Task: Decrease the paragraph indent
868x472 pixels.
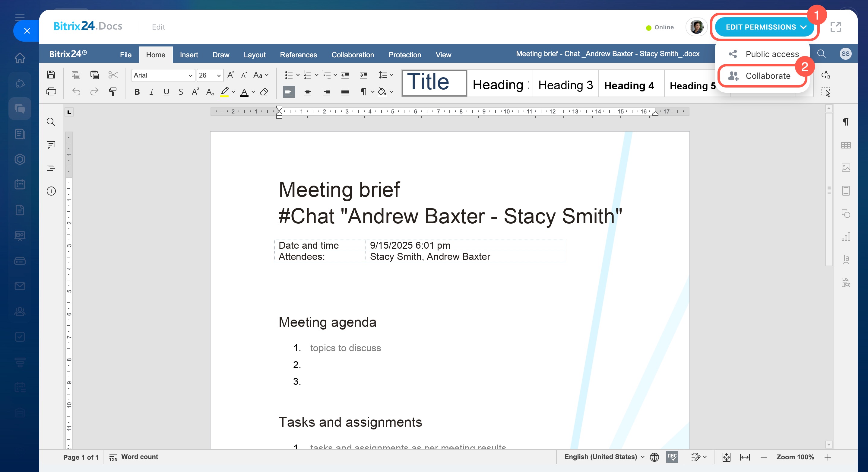Action: [x=345, y=75]
